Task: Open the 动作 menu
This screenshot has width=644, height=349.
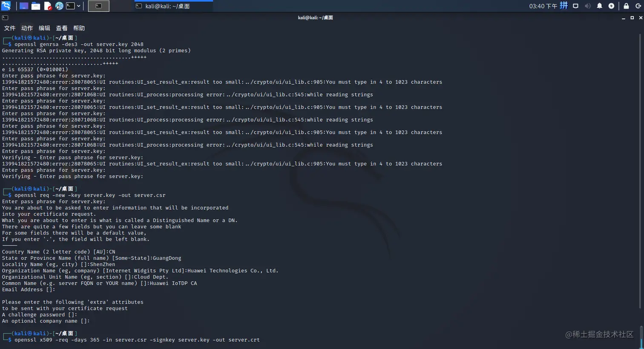Action: (27, 28)
